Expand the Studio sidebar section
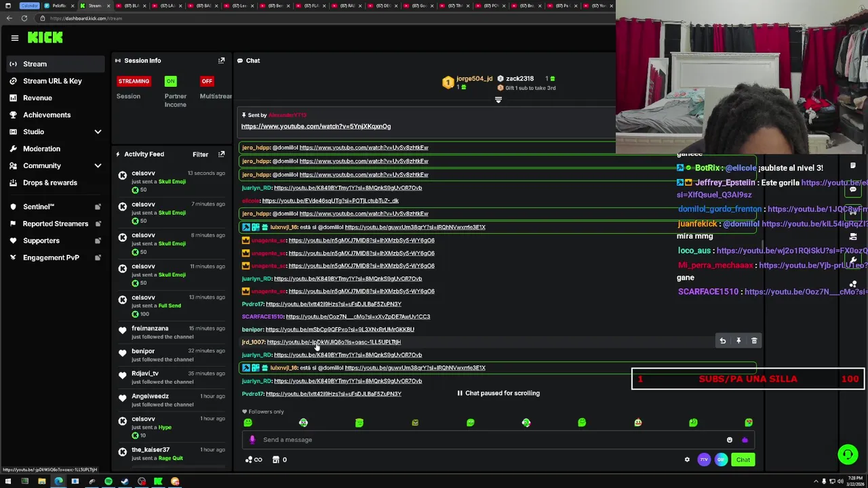The image size is (868, 488). [98, 131]
